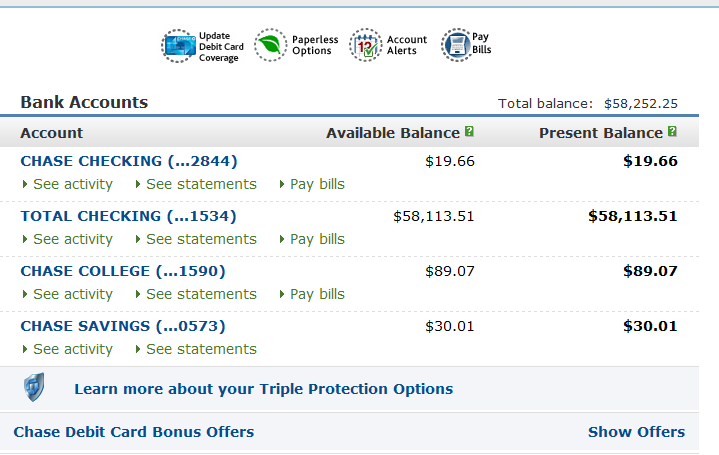Click the Account Alerts calendar icon
The width and height of the screenshot is (719, 455).
click(x=365, y=45)
